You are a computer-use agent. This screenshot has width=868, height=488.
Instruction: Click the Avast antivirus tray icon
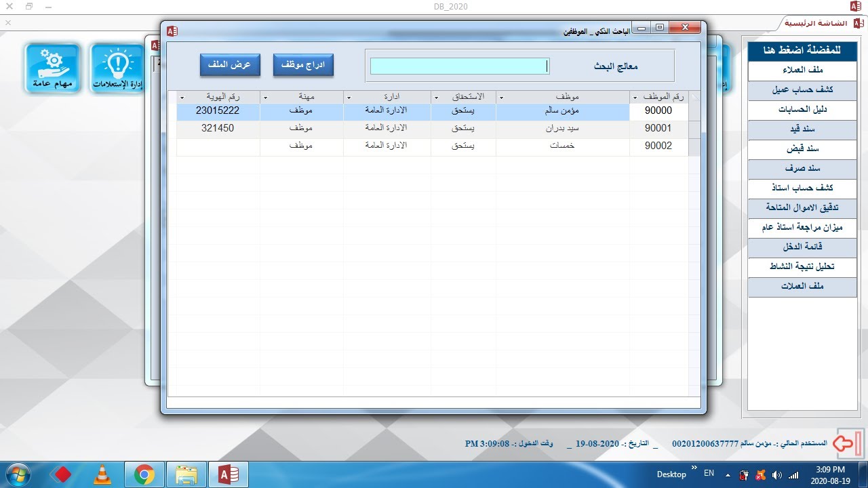pyautogui.click(x=761, y=474)
